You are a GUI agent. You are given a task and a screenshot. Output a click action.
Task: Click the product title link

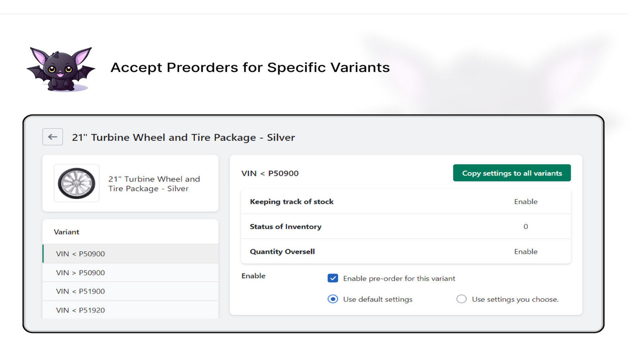pos(154,184)
